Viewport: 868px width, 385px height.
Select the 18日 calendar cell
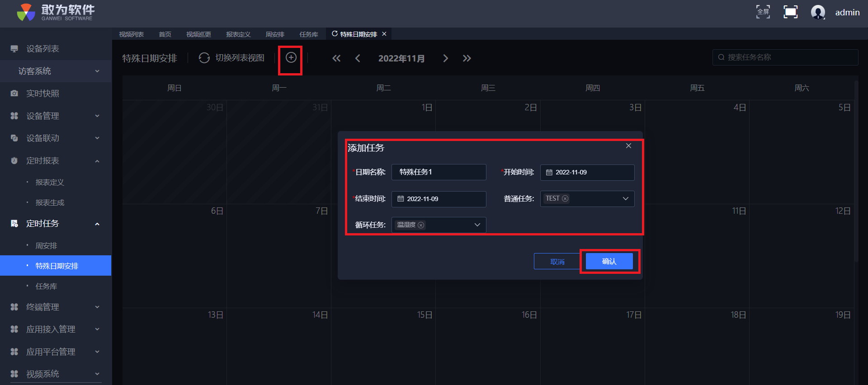pos(697,346)
